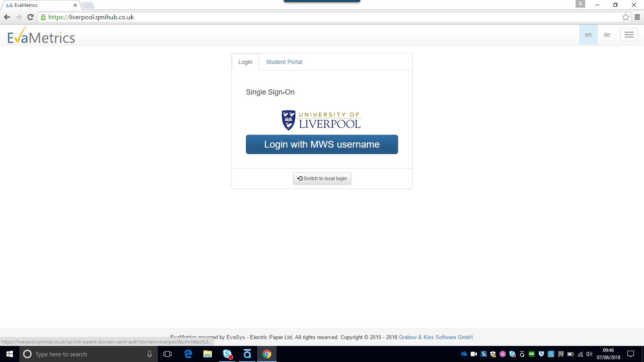Viewport: 644px width, 362px height.
Task: Open Grabow & Kiss Software GmbH link
Action: [x=436, y=337]
